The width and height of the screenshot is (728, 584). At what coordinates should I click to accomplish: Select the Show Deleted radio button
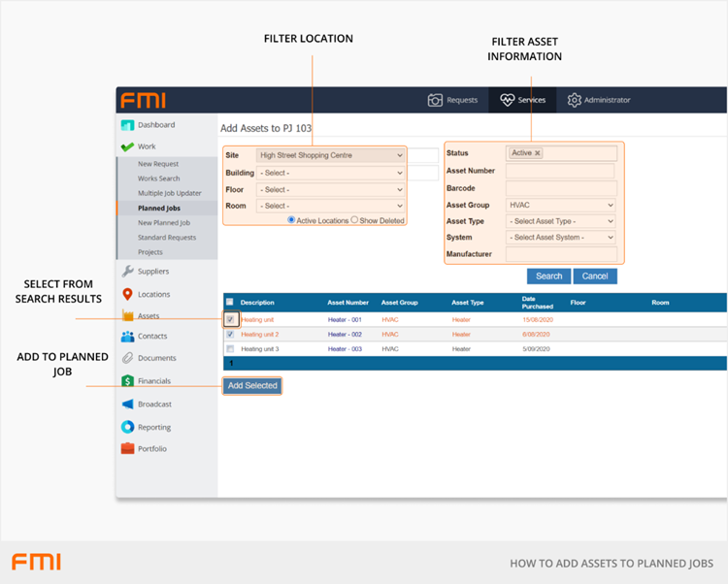[354, 220]
